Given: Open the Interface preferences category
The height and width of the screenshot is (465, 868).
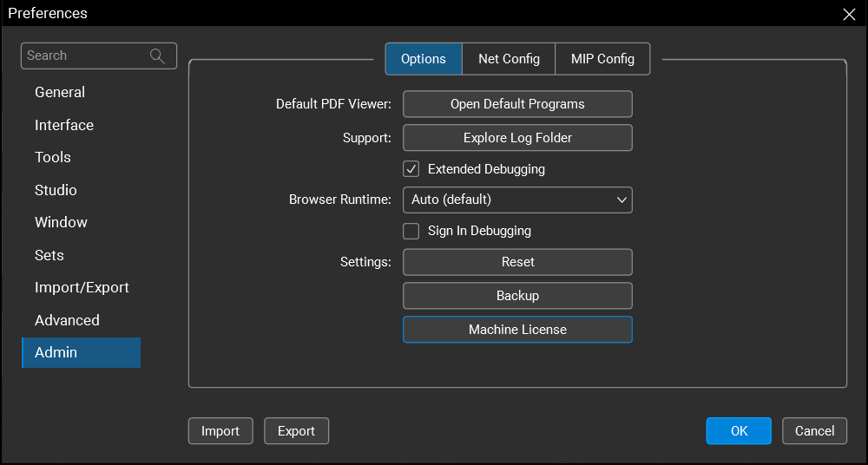Looking at the screenshot, I should coord(64,125).
